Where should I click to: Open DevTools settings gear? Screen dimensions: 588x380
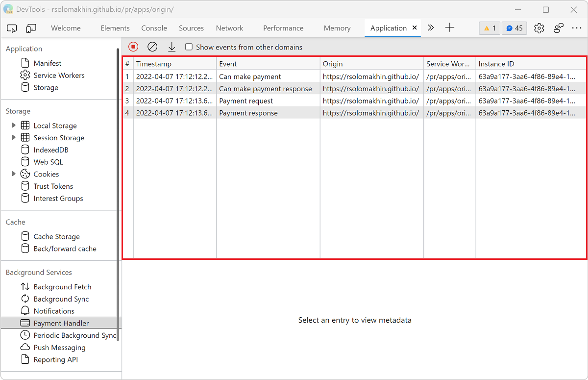tap(539, 28)
